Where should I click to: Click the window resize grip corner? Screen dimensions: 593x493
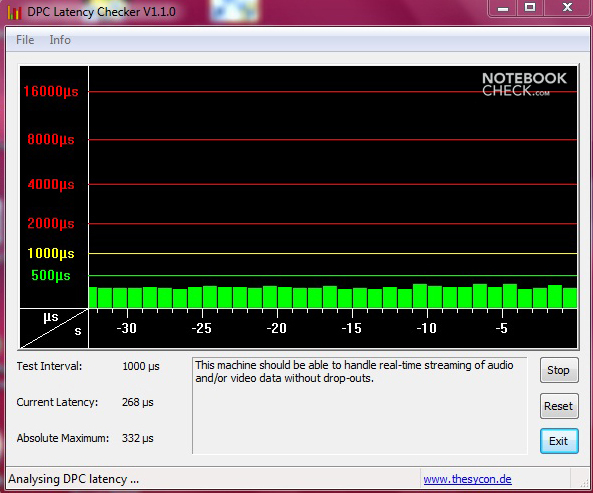(x=584, y=482)
